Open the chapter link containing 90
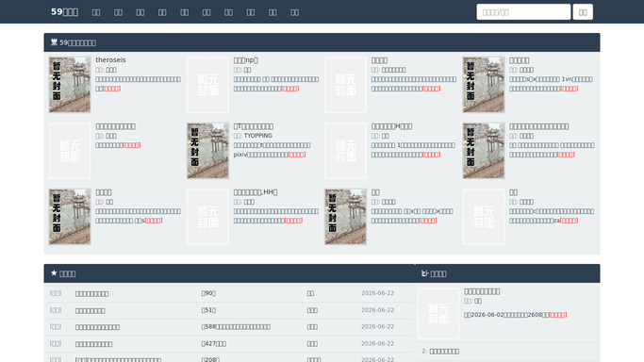This screenshot has width=644, height=362. pos(208,293)
